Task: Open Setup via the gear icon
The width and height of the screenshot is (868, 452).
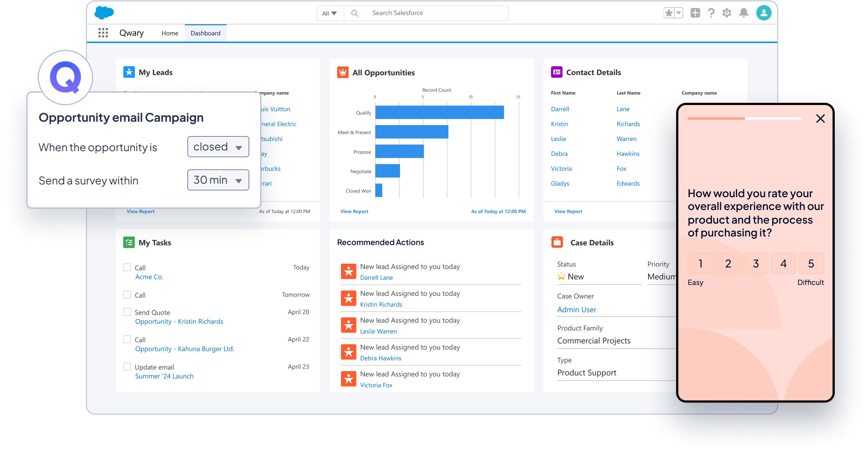Action: click(727, 12)
